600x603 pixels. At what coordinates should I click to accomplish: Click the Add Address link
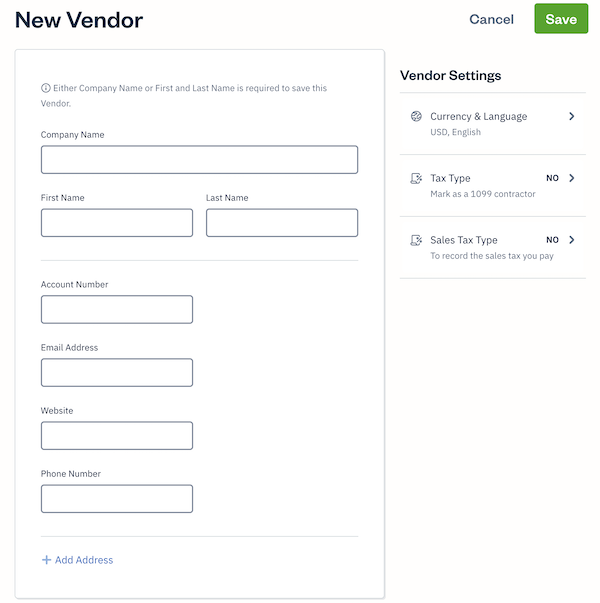[84, 560]
